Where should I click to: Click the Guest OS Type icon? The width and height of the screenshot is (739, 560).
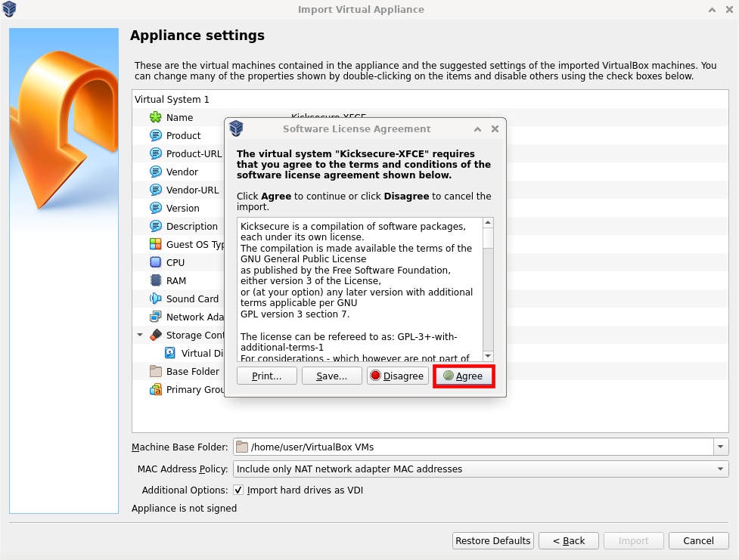click(156, 244)
